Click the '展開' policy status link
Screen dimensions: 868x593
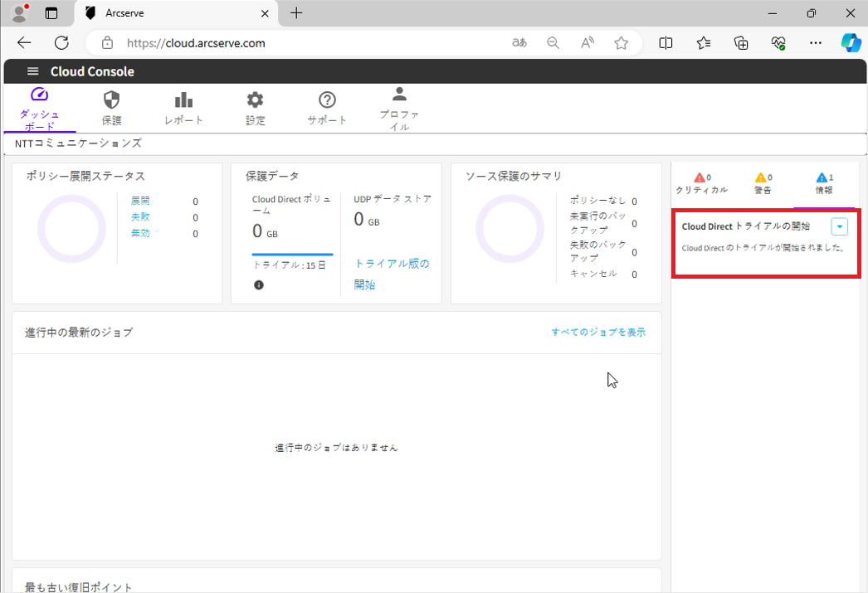(x=140, y=201)
